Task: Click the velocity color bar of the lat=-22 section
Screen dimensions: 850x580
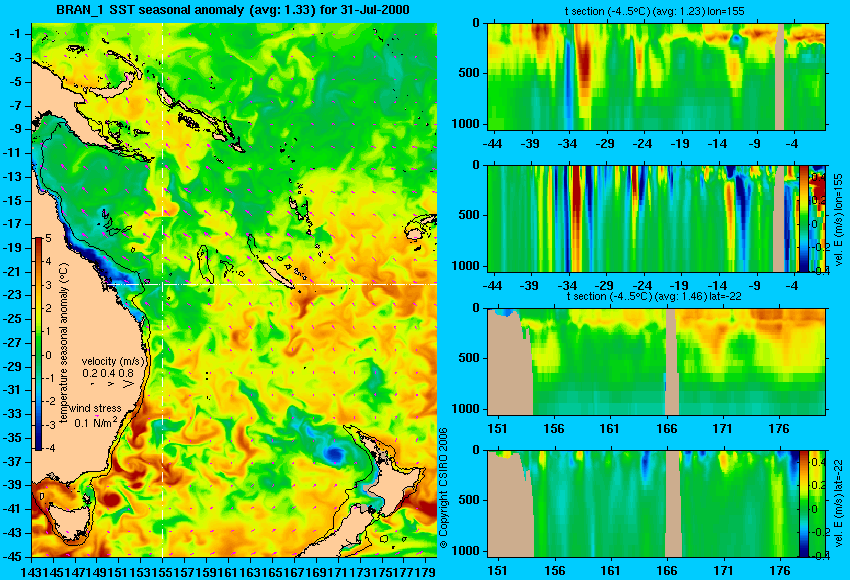Action: coord(804,504)
